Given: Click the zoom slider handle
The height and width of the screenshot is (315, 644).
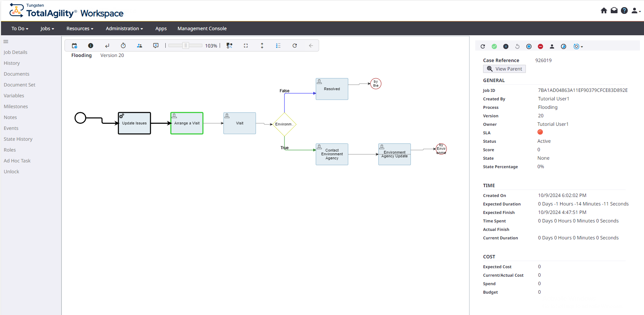Looking at the screenshot, I should click(x=186, y=46).
